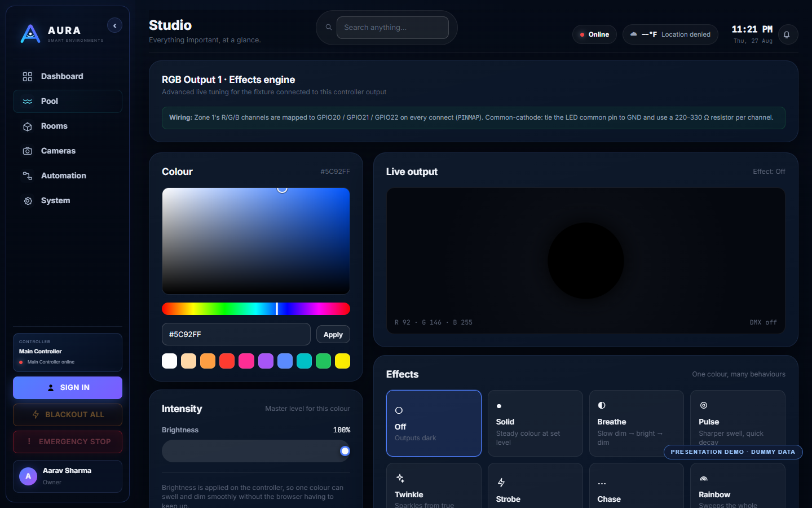Screen dimensions: 812x508
Task: Open the Aarav Sharma profile card
Action: (68, 476)
